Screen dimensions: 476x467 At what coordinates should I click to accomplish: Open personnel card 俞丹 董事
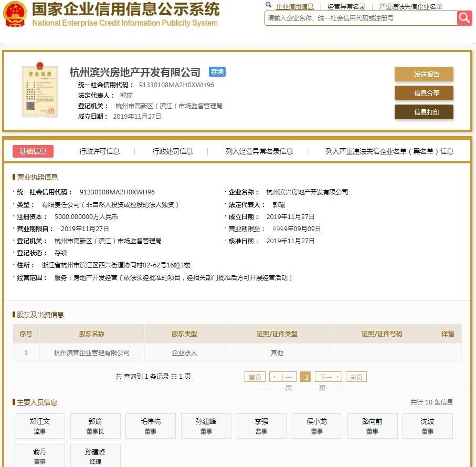40,455
